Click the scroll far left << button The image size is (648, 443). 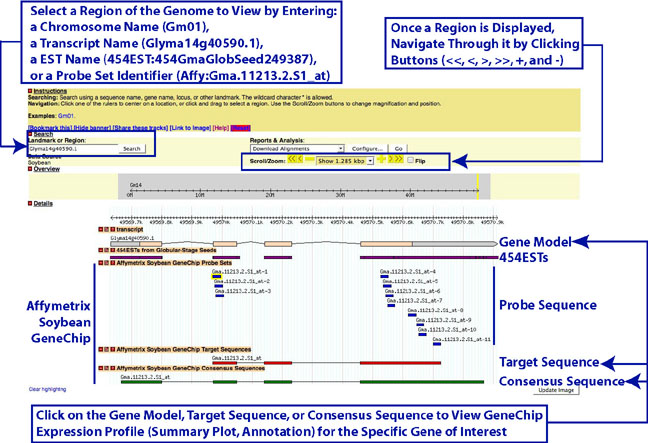tap(291, 159)
